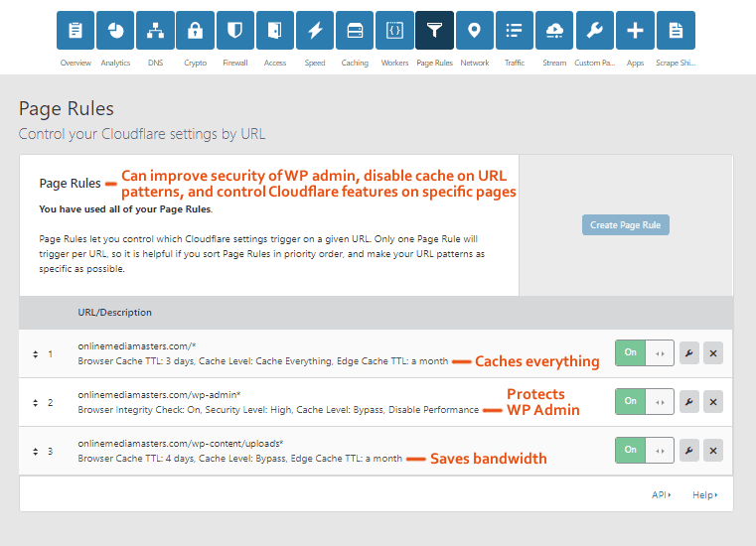Screen dimensions: 756x546
Task: Click the onlinemediamasters.com/wp-admin* URL text
Action: [x=159, y=395]
